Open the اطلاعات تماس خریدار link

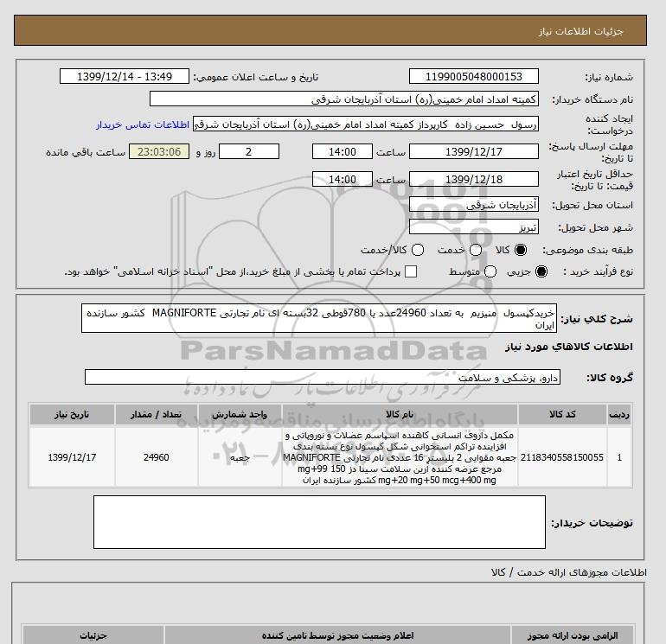click(x=143, y=124)
